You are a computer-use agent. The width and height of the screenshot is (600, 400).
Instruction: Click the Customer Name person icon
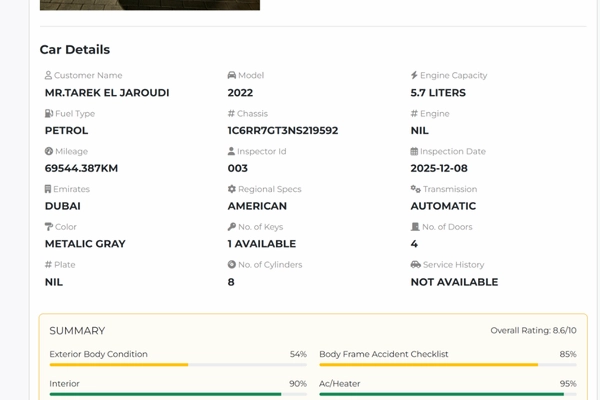tap(49, 75)
